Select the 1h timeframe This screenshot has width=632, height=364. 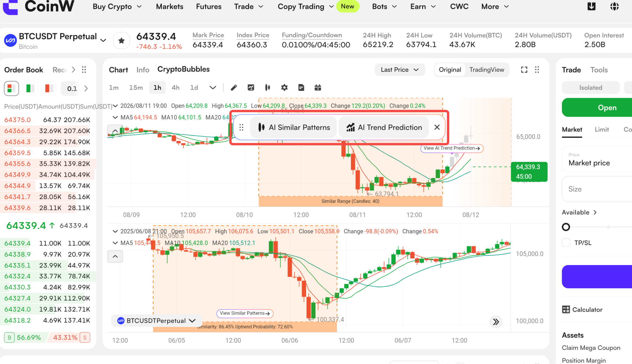pyautogui.click(x=157, y=88)
